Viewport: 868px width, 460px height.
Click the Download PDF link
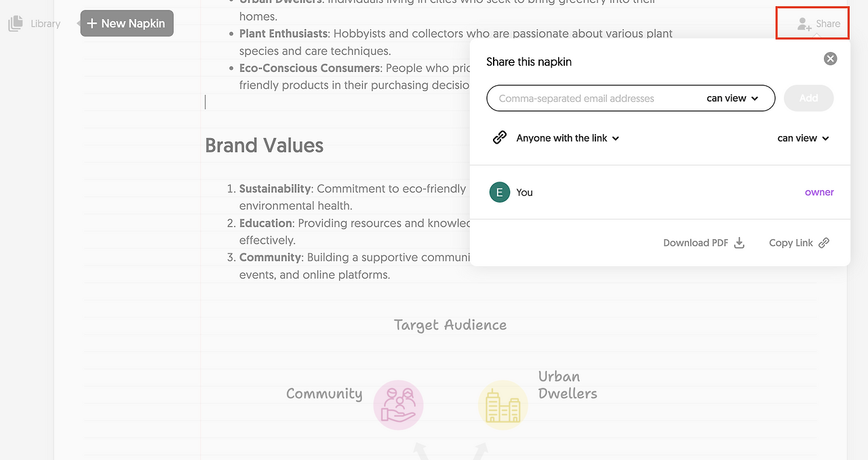click(x=696, y=243)
